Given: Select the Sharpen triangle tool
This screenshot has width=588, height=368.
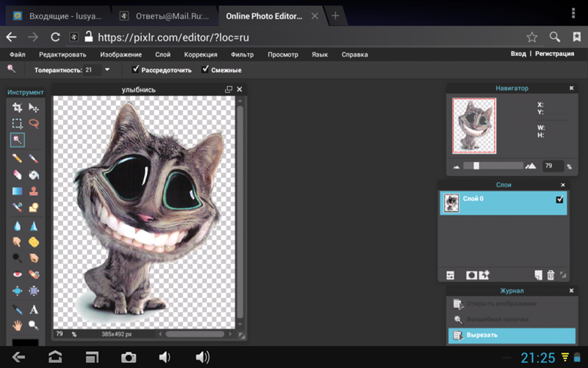Looking at the screenshot, I should 34,226.
